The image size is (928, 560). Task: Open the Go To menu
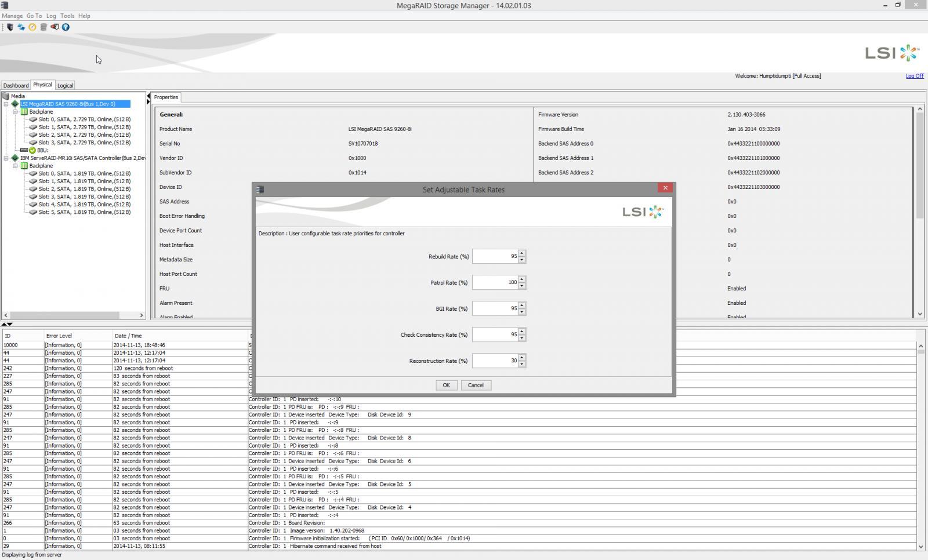[34, 16]
